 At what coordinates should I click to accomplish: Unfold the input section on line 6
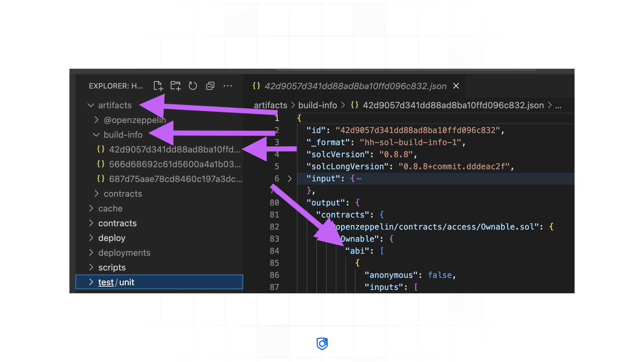coord(290,179)
